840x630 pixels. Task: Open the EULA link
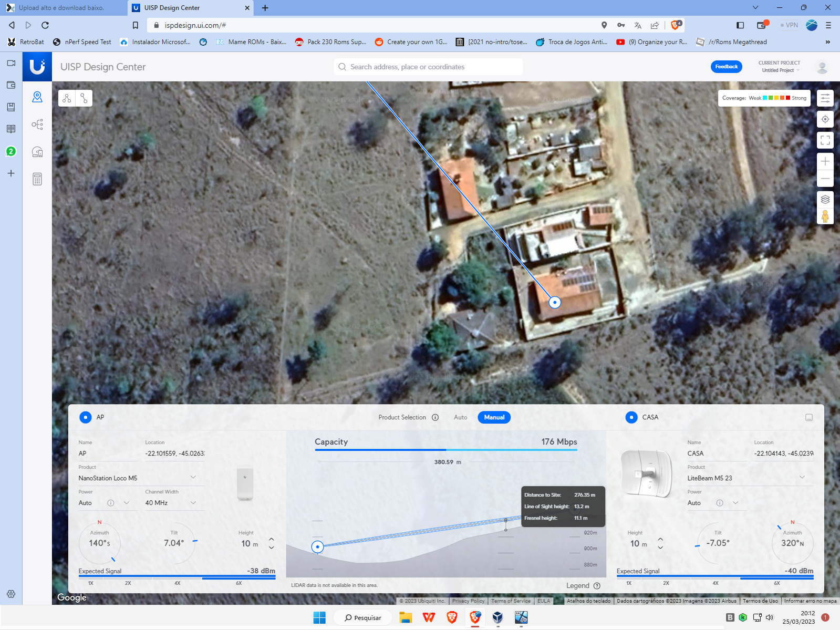coord(544,601)
